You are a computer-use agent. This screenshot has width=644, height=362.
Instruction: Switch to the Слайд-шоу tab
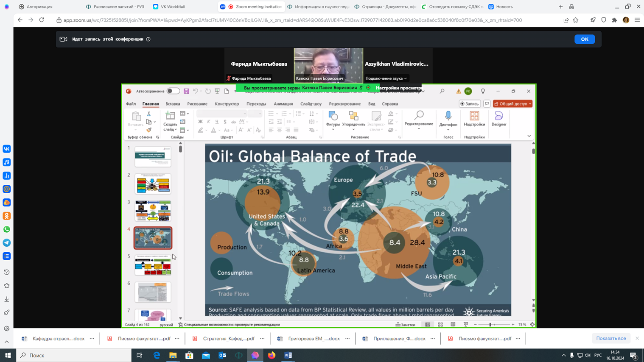311,104
